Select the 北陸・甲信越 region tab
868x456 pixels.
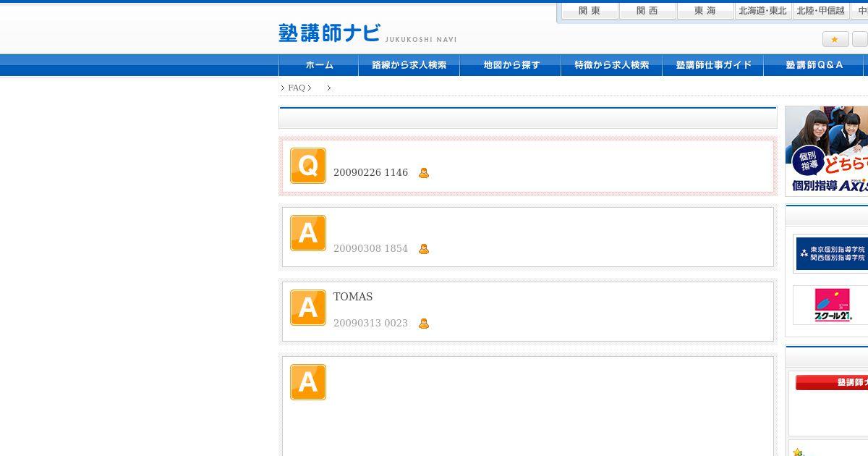click(x=821, y=11)
